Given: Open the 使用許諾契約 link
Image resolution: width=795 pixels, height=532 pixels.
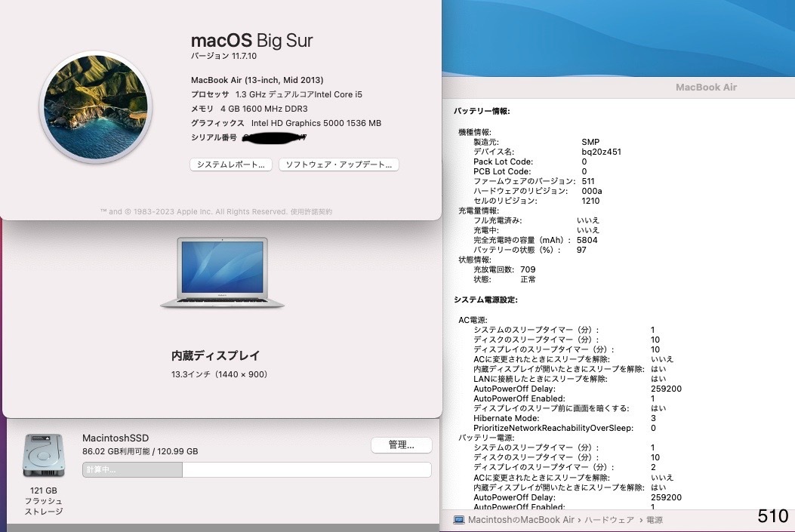Looking at the screenshot, I should tap(311, 211).
